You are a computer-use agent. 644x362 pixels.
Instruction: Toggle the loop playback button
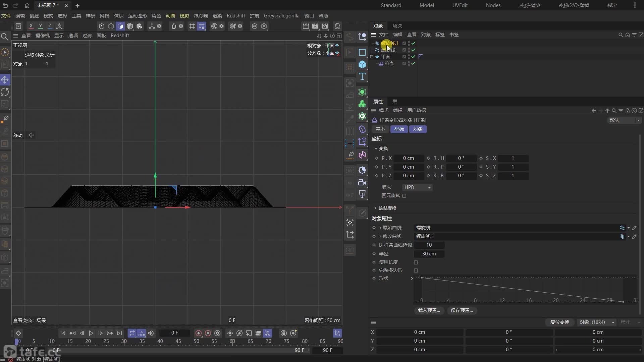[132, 333]
